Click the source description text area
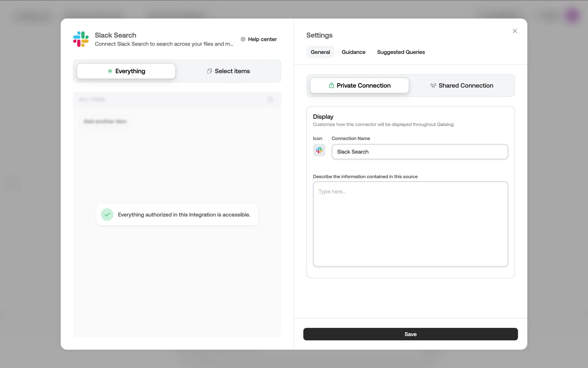Screen dimensions: 588x368 [x=410, y=224]
